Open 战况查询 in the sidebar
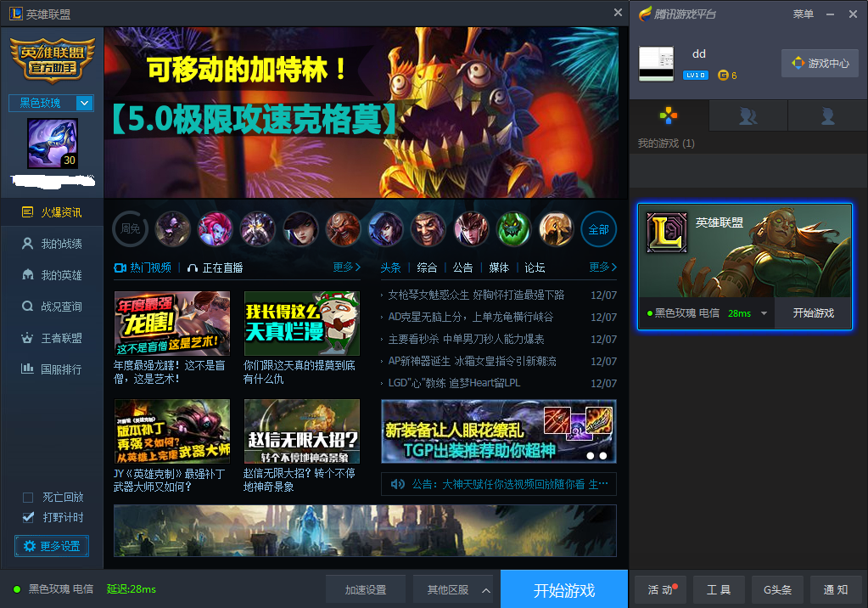 point(52,307)
